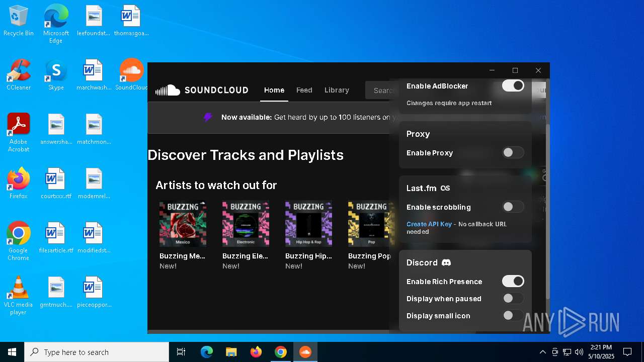
Task: Open Skype desktop shortcut
Action: pyautogui.click(x=56, y=75)
